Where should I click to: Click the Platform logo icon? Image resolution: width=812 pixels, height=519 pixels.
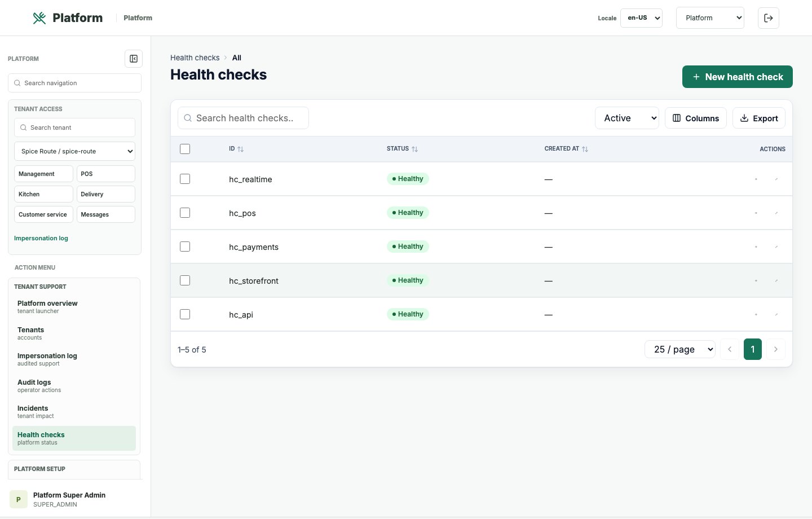coord(39,18)
